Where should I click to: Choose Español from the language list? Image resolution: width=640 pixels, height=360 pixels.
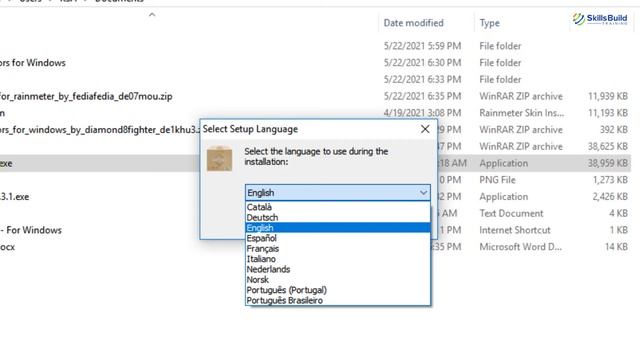coord(338,238)
